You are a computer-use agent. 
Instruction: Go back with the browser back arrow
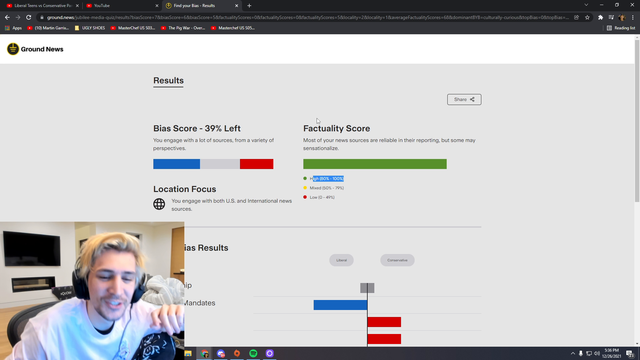(7, 18)
